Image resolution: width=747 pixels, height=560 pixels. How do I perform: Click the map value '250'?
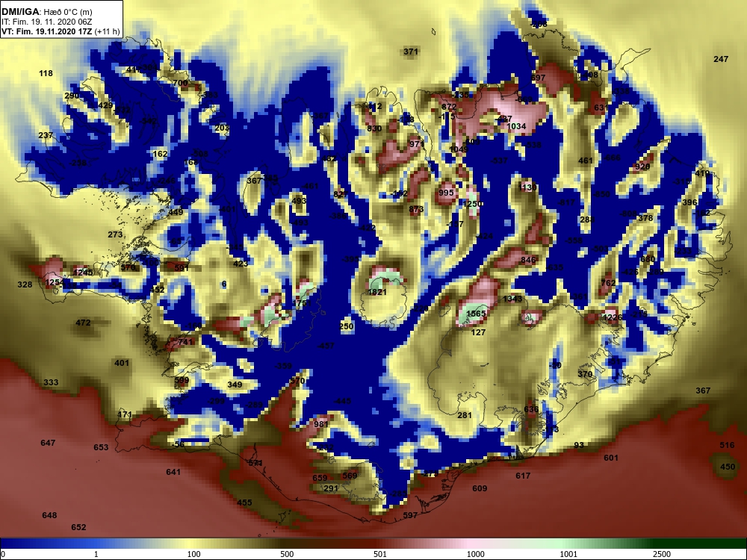click(347, 326)
